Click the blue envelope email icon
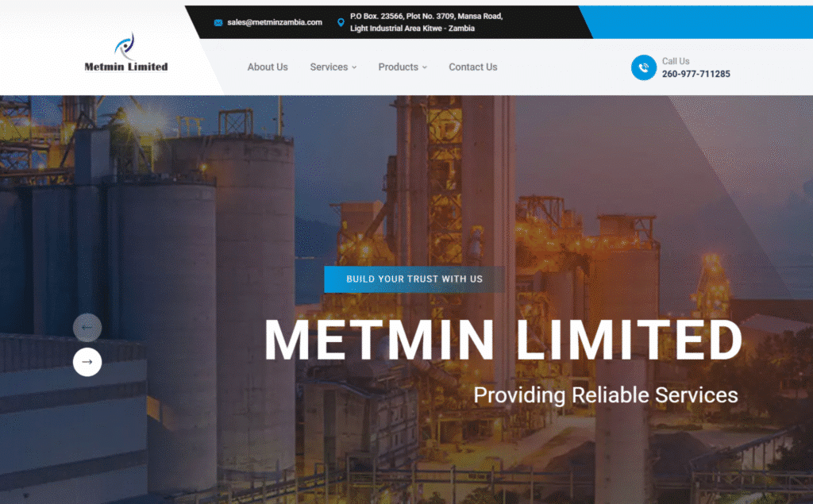This screenshot has height=504, width=813. tap(218, 22)
